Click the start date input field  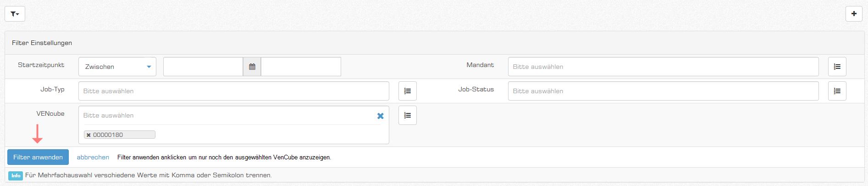click(x=203, y=67)
